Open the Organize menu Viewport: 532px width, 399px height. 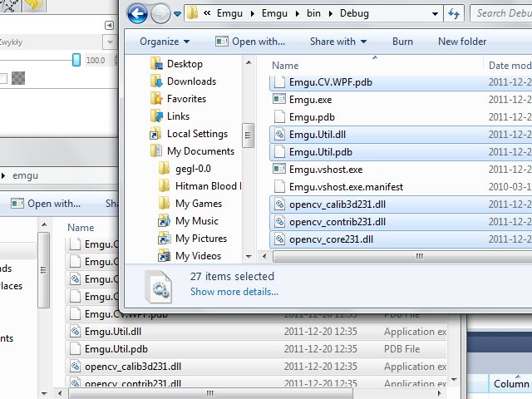click(x=165, y=42)
